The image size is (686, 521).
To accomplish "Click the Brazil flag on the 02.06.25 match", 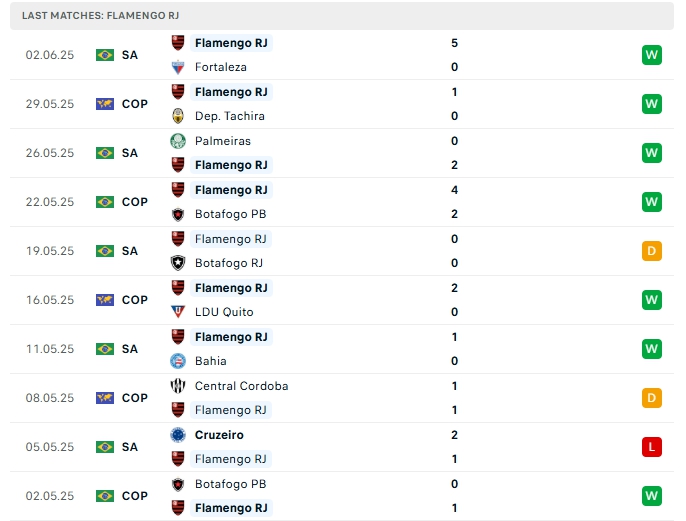I will click(x=105, y=55).
